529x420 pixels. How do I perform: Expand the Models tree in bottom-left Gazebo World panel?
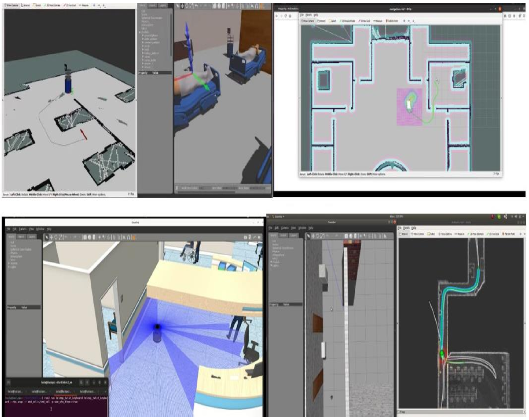point(9,263)
